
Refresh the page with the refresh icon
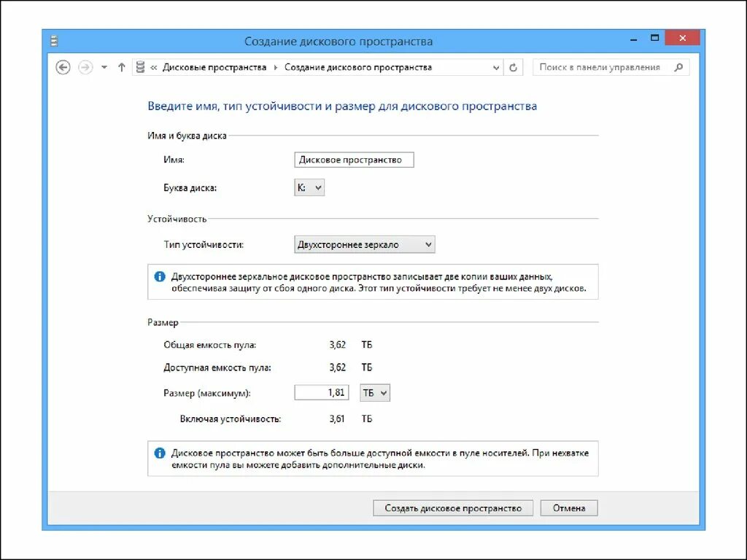pyautogui.click(x=513, y=68)
